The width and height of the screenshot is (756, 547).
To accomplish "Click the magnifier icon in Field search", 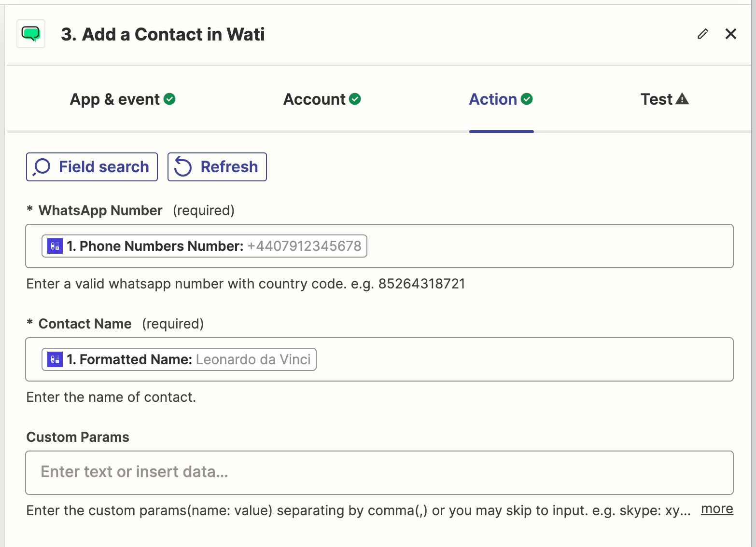I will pos(42,167).
